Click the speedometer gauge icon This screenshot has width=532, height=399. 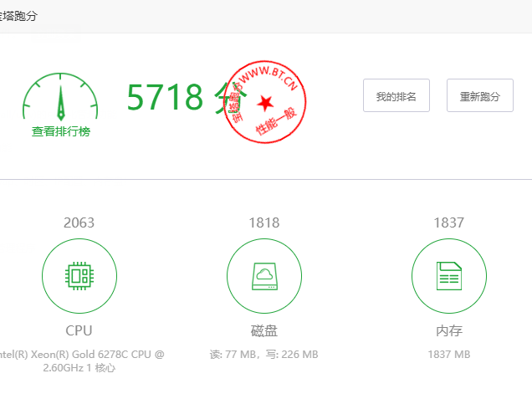(x=60, y=97)
